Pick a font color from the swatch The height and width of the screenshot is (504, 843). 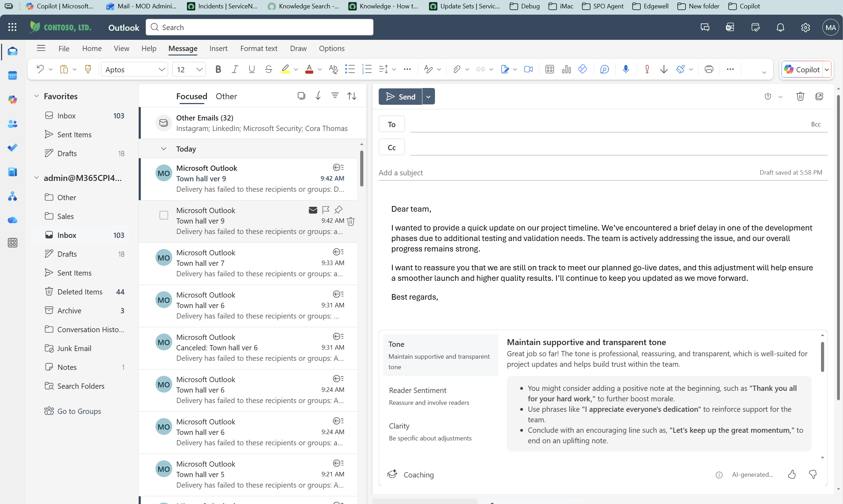pos(310,69)
